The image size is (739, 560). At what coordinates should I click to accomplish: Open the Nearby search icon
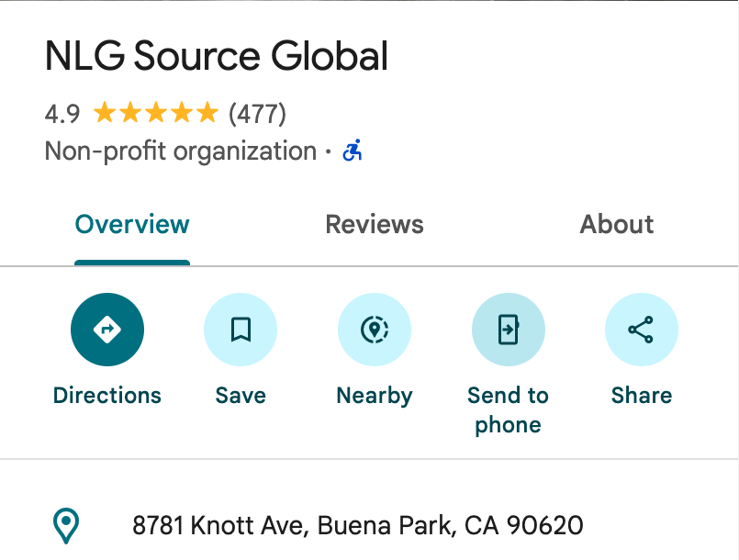tap(375, 329)
